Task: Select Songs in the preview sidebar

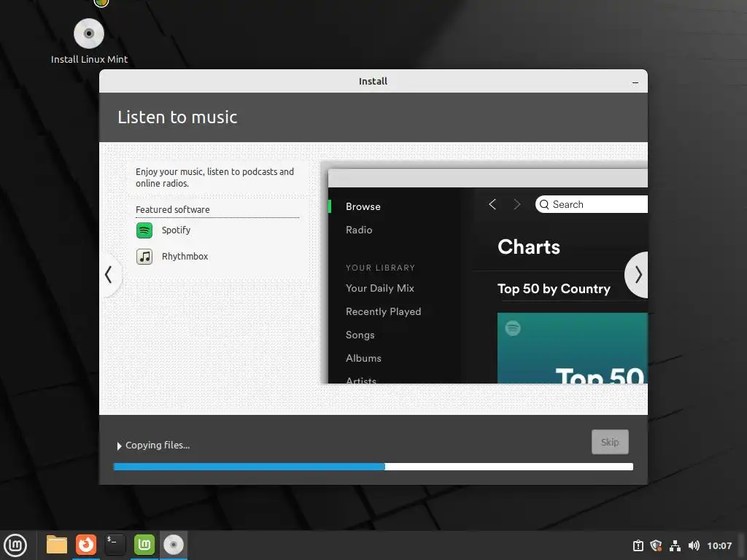Action: pyautogui.click(x=360, y=335)
